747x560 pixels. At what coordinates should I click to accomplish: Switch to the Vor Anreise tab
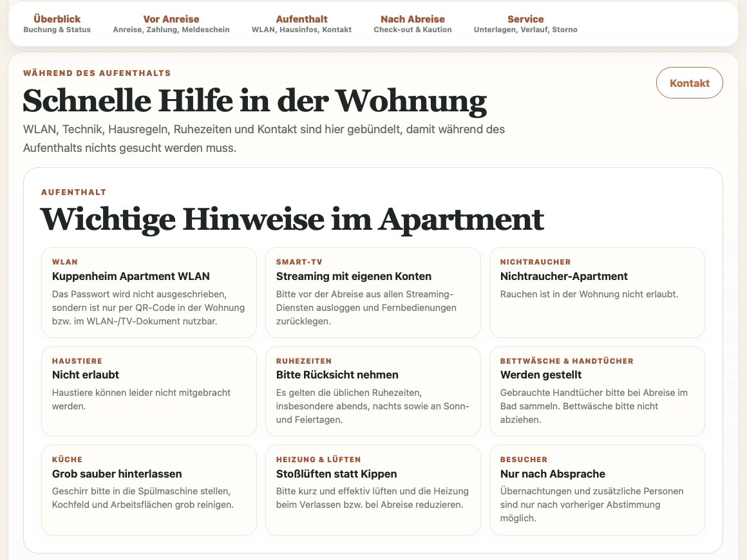[171, 24]
